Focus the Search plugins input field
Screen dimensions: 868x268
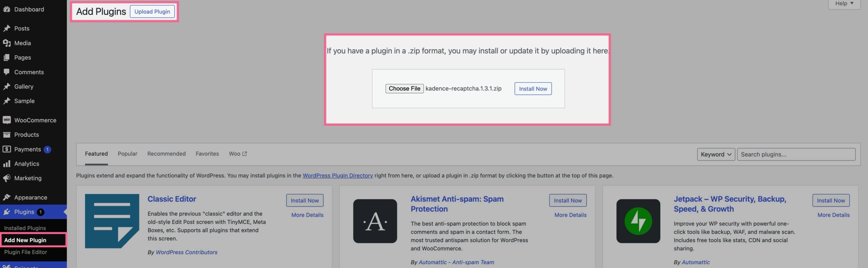click(x=796, y=155)
